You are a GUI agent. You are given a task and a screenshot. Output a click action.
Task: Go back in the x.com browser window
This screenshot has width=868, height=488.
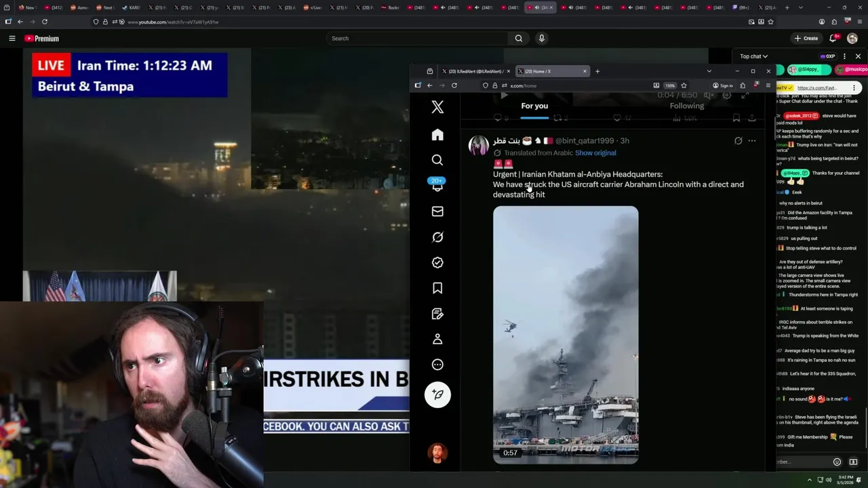[x=429, y=85]
